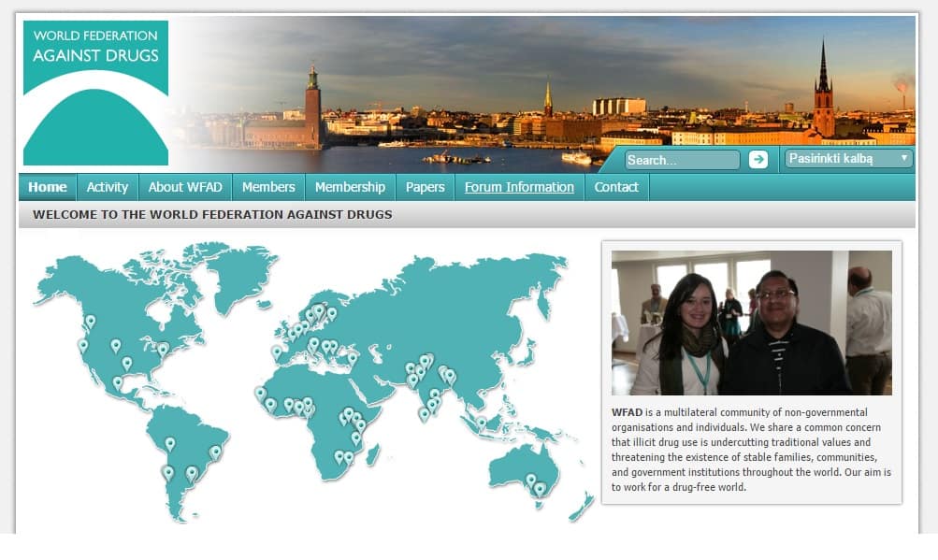Select map pin in Spain and Portugal
Viewport: 938px width, 560px height.
277,352
